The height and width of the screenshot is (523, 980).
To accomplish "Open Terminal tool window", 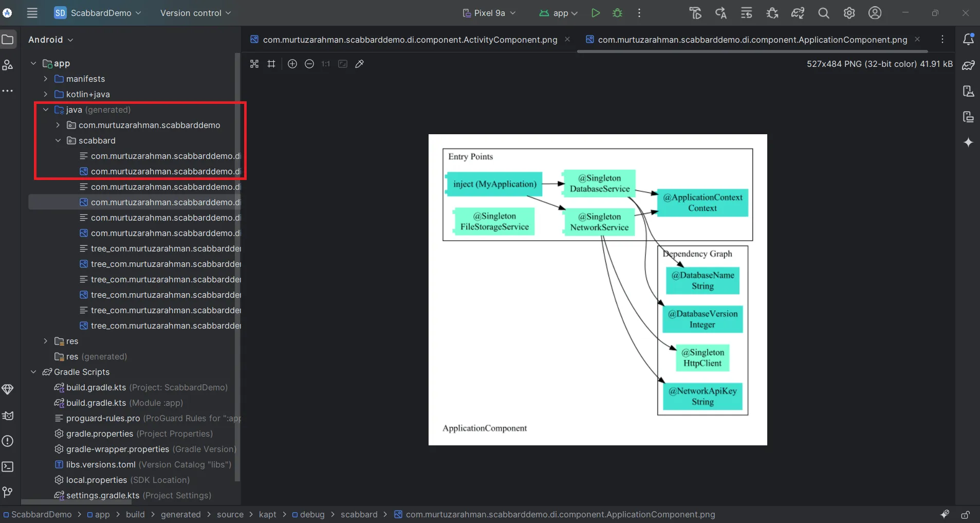I will coord(8,466).
